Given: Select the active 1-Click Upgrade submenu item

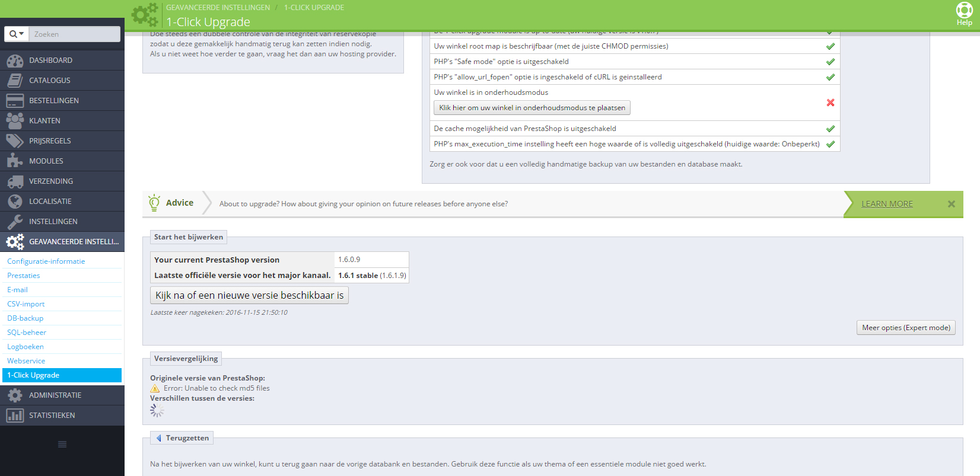Looking at the screenshot, I should coord(62,375).
